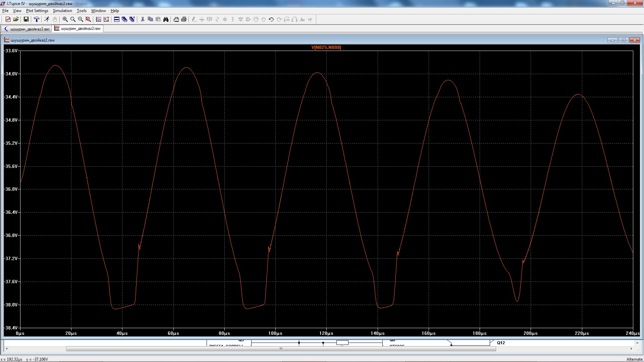Click the Zoom full extents icon
The image size is (644, 362).
(88, 19)
